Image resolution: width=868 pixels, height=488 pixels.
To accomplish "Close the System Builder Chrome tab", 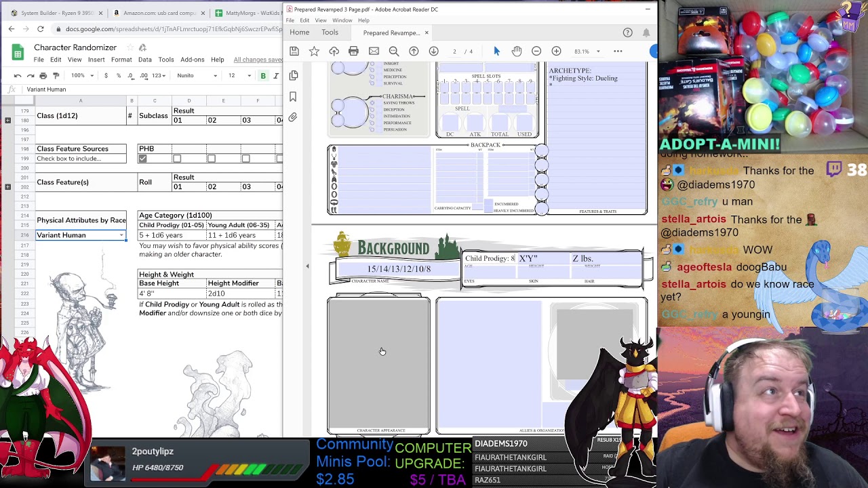I will [x=100, y=13].
